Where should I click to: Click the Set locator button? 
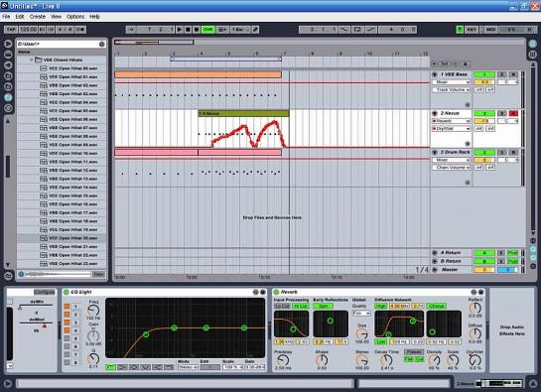pos(445,64)
